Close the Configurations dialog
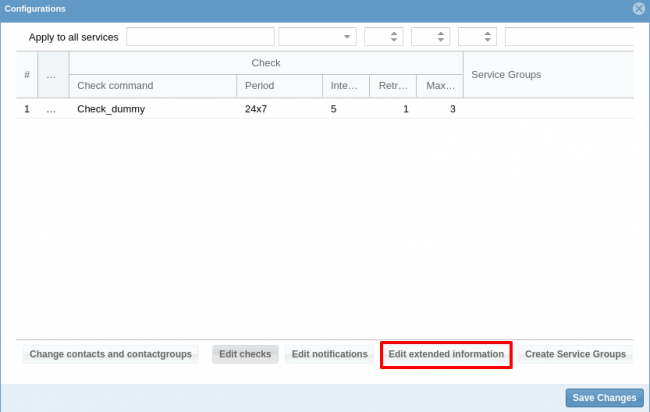The image size is (650, 412). [x=639, y=9]
